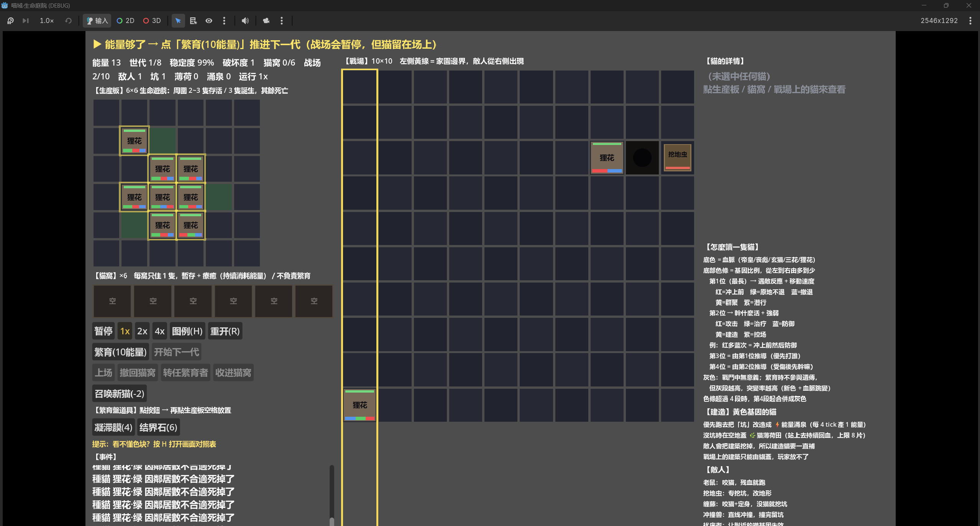Click the 转任繁育者 button
Viewport: 980px width, 526px height.
(x=185, y=373)
